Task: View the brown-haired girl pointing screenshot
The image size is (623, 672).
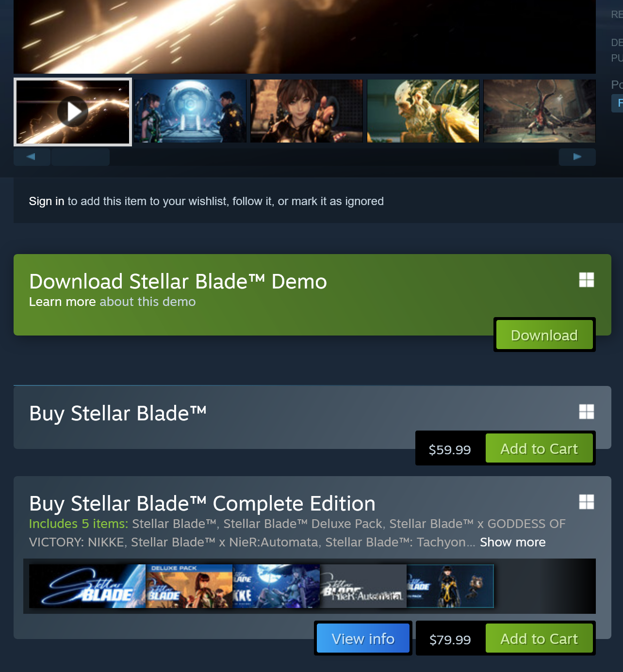Action: pyautogui.click(x=307, y=111)
